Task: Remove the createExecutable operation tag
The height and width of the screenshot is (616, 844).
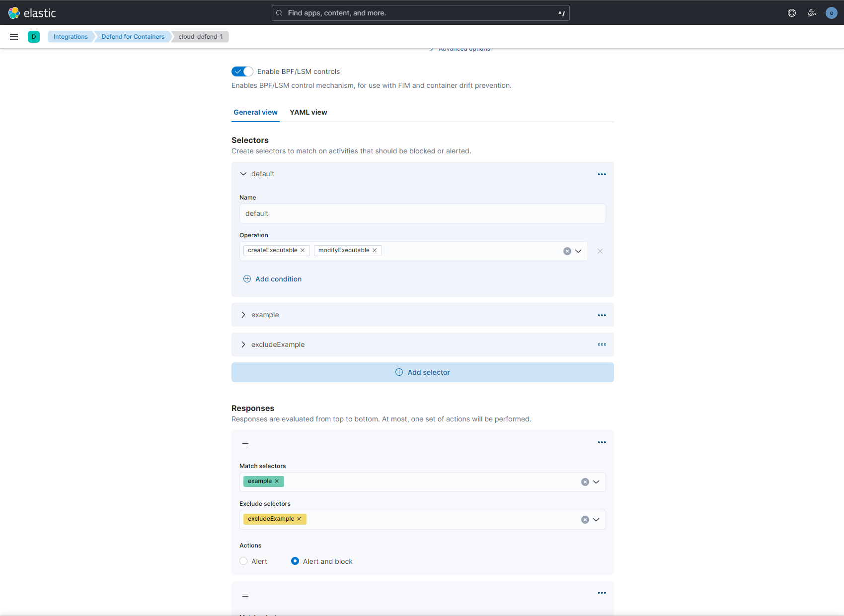Action: tap(303, 250)
